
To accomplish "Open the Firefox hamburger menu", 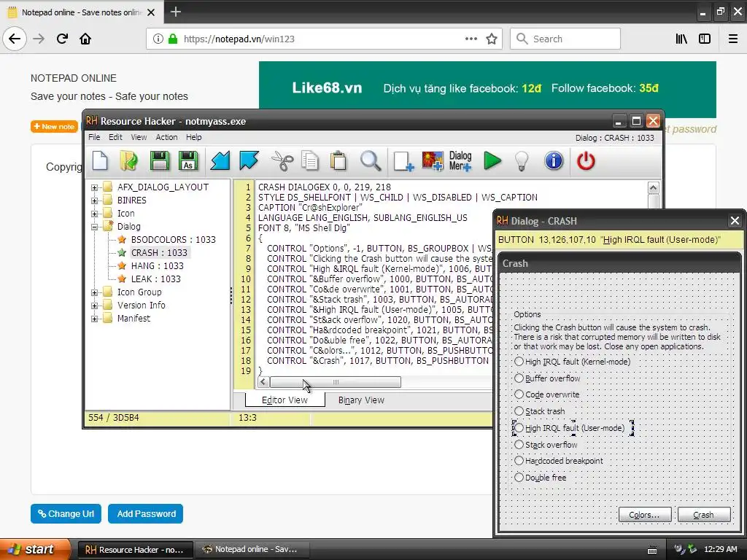I will 733,39.
